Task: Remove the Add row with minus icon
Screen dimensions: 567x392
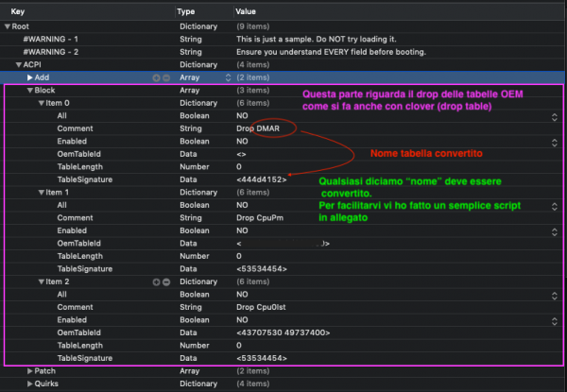Action: click(166, 77)
